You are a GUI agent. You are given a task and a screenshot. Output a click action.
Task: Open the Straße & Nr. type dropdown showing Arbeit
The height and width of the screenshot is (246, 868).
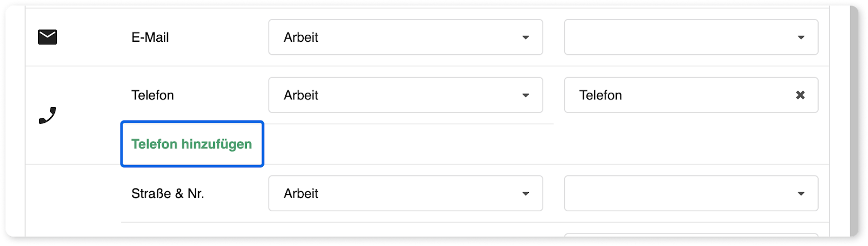(406, 193)
